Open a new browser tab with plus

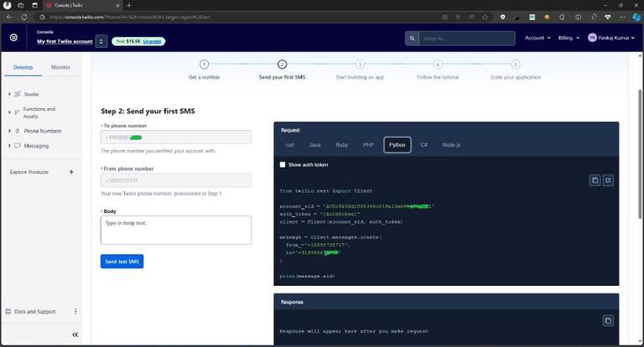pyautogui.click(x=129, y=5)
